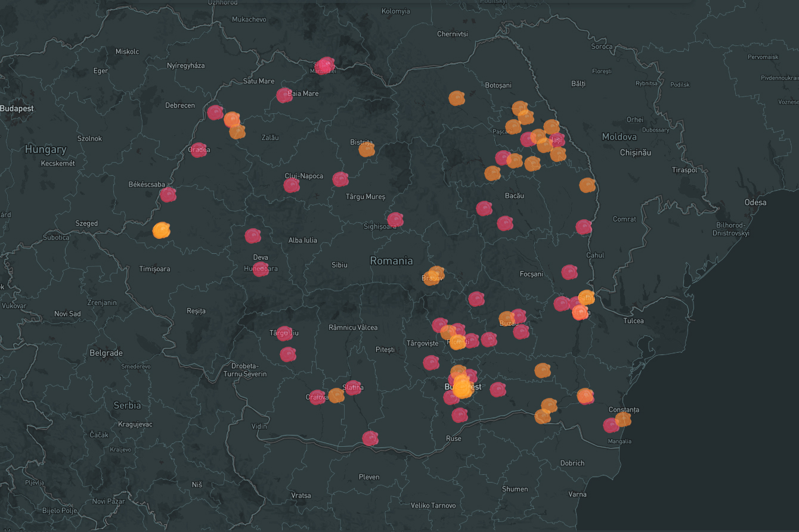Select the pink marker on Târgu Jiu

[284, 334]
